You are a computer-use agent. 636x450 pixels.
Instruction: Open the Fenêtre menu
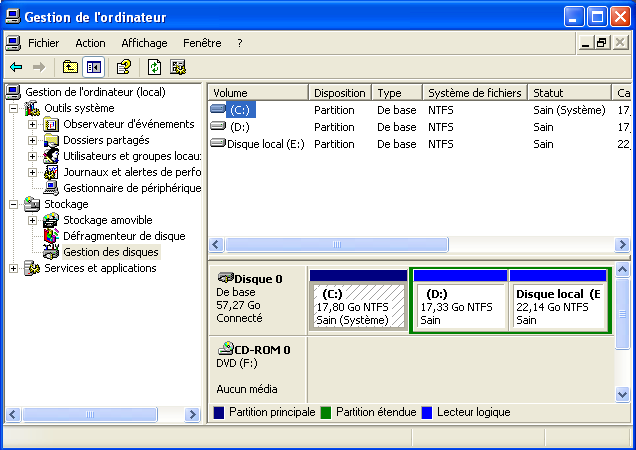[x=202, y=43]
